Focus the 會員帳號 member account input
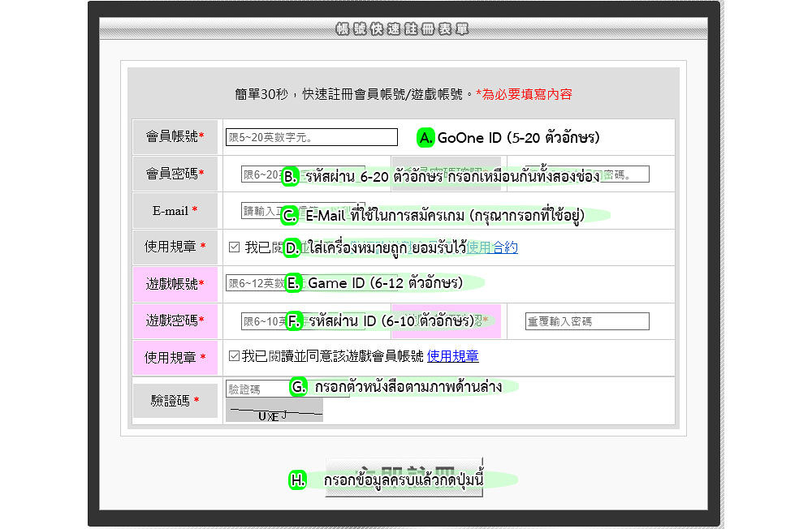This screenshot has height=529, width=812. [x=312, y=137]
